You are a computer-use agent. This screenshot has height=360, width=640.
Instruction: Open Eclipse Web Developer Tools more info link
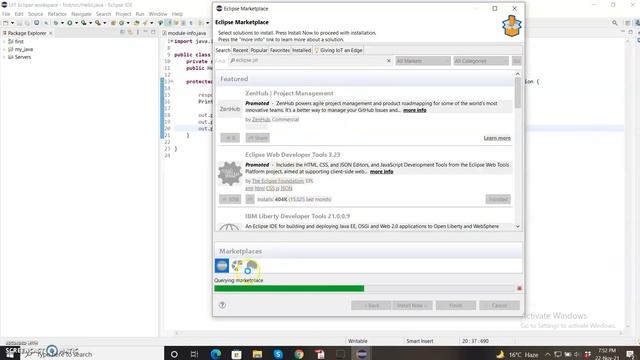click(x=381, y=172)
